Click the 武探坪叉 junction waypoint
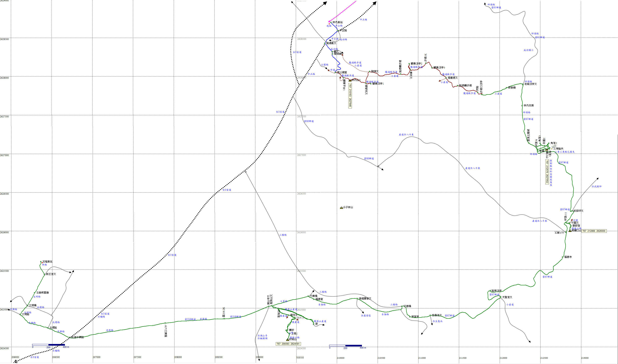Image resolution: width=618 pixels, height=364 pixels. (572, 211)
